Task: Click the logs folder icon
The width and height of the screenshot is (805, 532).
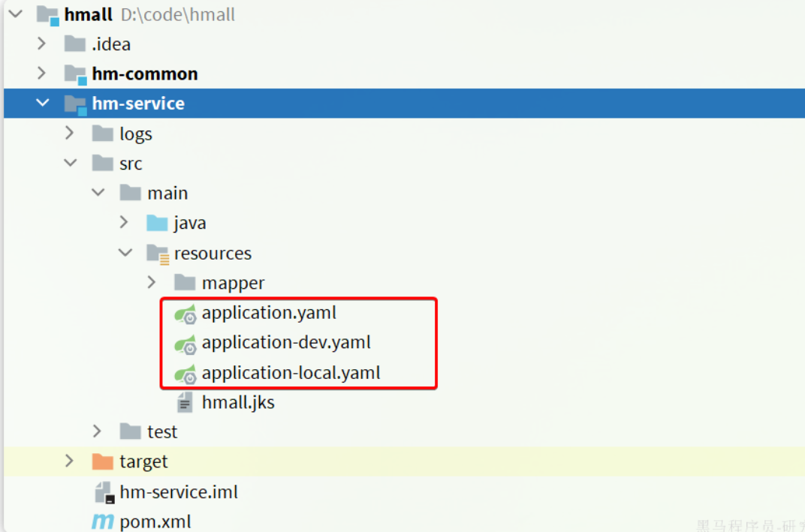Action: (x=103, y=134)
